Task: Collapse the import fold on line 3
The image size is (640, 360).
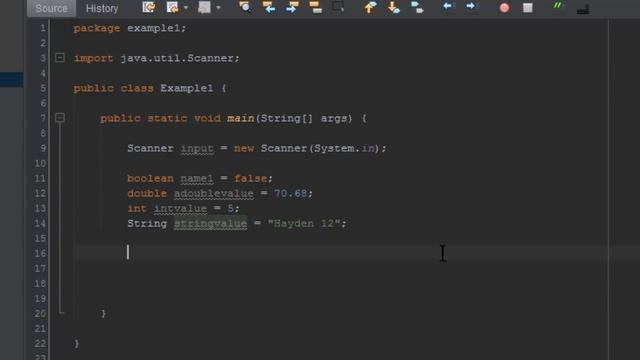Action: click(x=60, y=58)
